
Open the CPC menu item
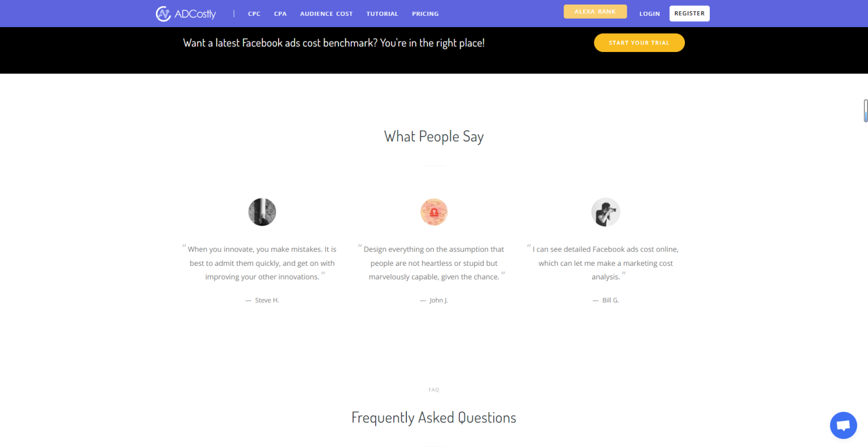(254, 14)
